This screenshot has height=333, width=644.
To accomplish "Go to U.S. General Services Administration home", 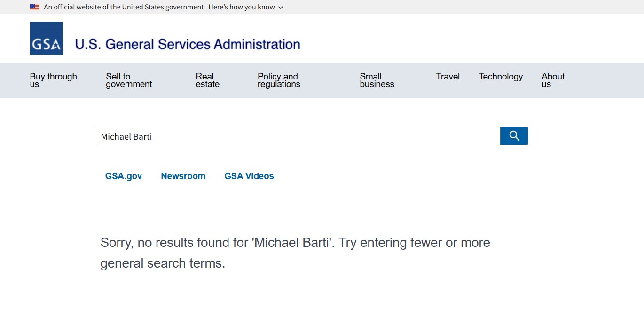I will coord(188,44).
